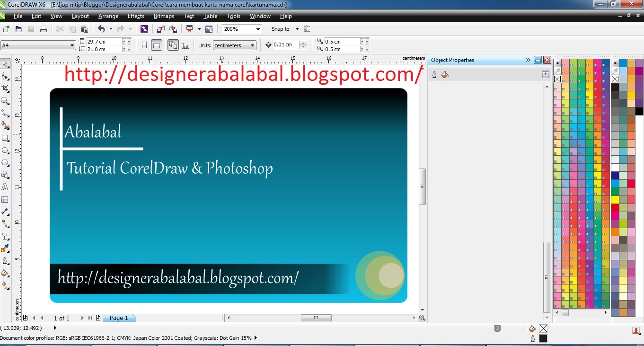Screen dimensions: 644x346
Task: Use the eyedropper in the left palette
Action: point(557,71)
